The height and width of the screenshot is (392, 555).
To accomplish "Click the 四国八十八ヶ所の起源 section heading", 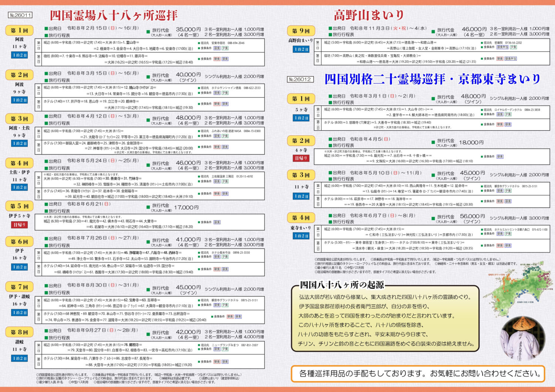I will click(x=342, y=285).
